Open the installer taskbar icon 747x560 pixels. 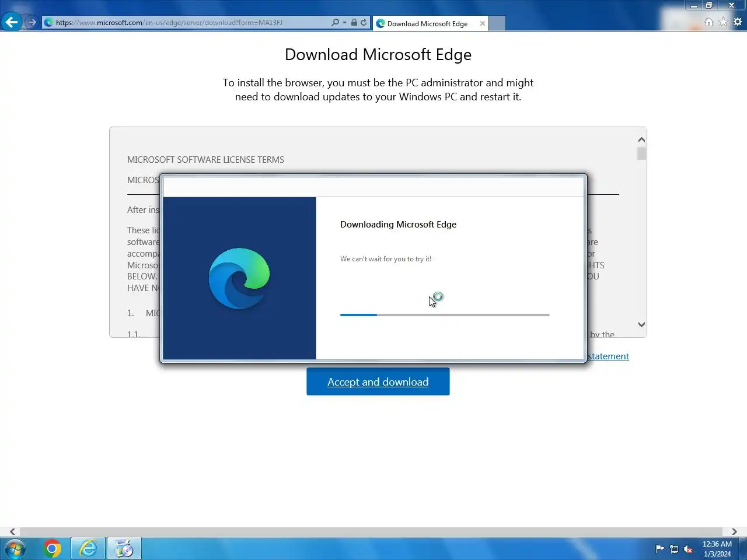click(x=124, y=549)
